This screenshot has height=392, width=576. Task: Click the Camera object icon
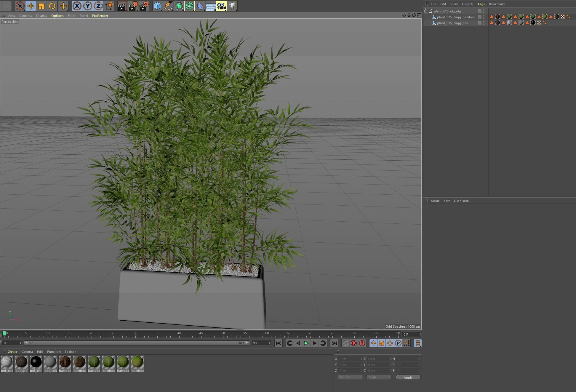tap(221, 6)
